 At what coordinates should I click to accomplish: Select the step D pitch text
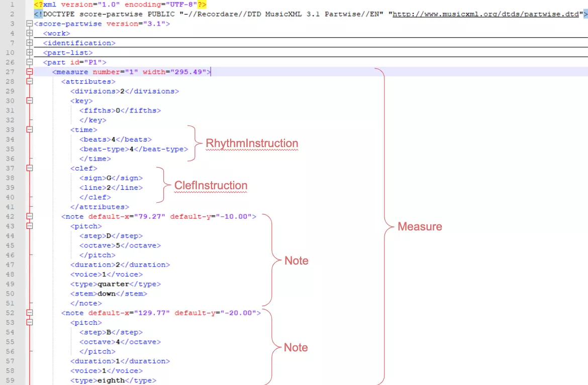(109, 235)
